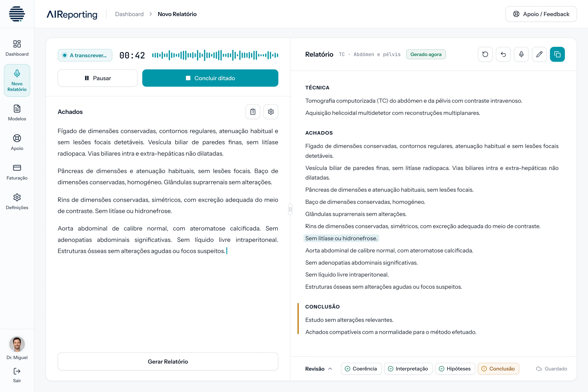588x392 pixels.
Task: Collapse the Revisão section chevron
Action: 330,368
